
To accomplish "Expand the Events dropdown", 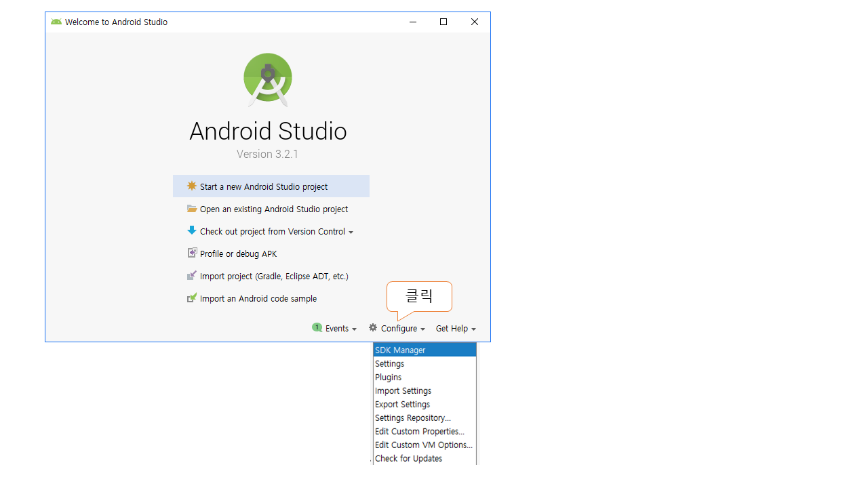I will point(340,329).
